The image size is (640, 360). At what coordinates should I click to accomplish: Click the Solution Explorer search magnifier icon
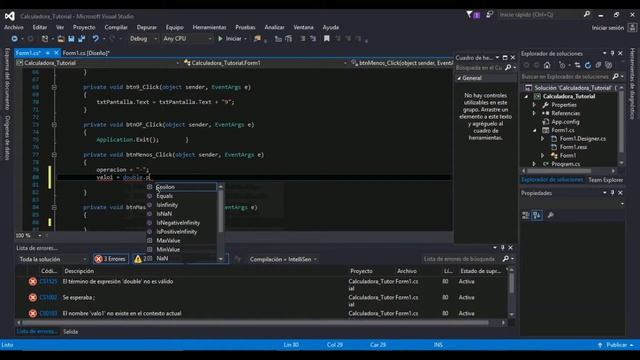tap(616, 76)
